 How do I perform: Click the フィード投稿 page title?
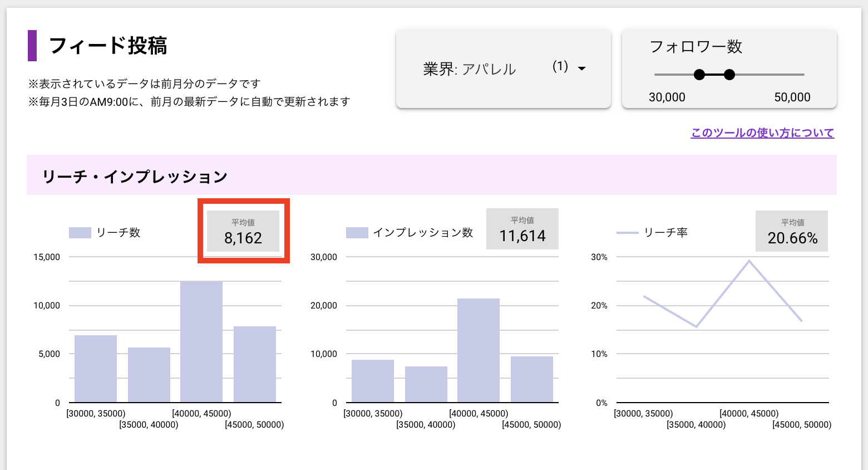108,45
